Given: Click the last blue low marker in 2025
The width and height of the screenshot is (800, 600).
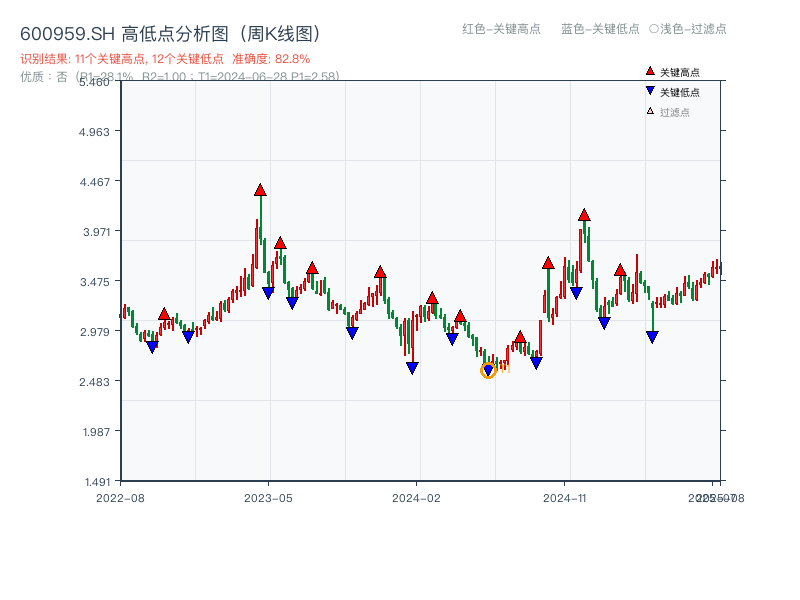Looking at the screenshot, I should [x=652, y=337].
